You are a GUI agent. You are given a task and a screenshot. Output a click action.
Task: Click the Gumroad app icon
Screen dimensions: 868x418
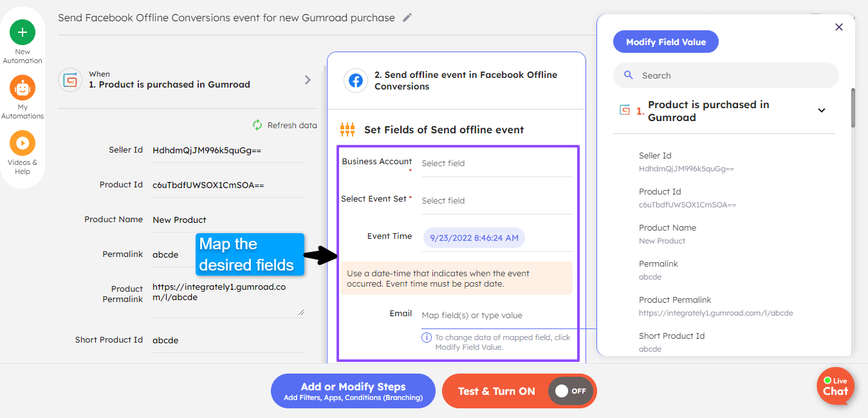pyautogui.click(x=70, y=80)
